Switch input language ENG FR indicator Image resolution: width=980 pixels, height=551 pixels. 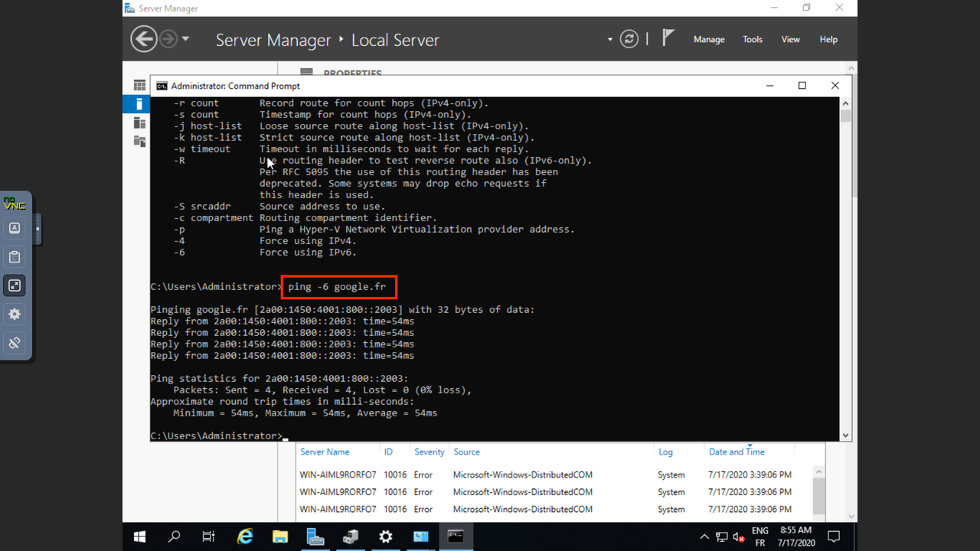[x=760, y=536]
